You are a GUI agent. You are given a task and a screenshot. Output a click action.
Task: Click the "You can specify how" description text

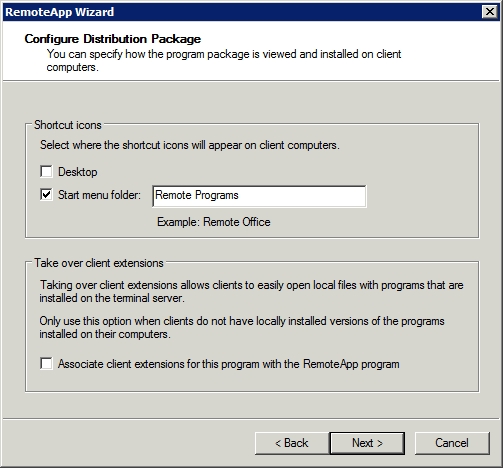[224, 60]
